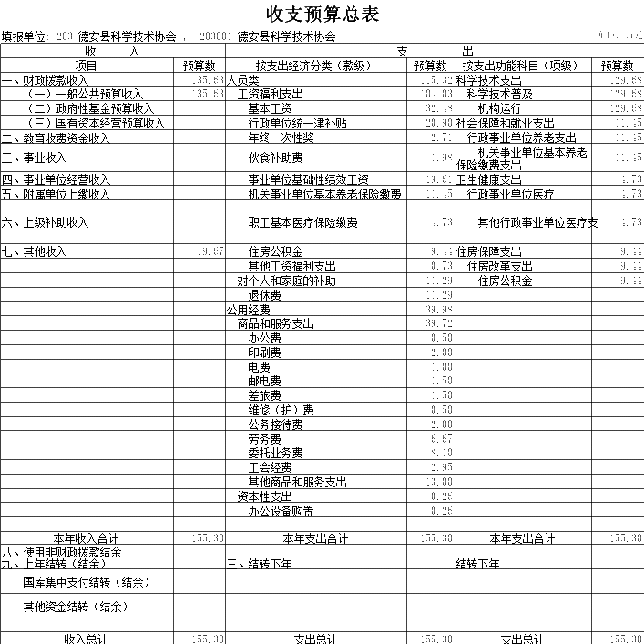Click the 收入总计 cell
This screenshot has width=644, height=644.
coord(87,638)
